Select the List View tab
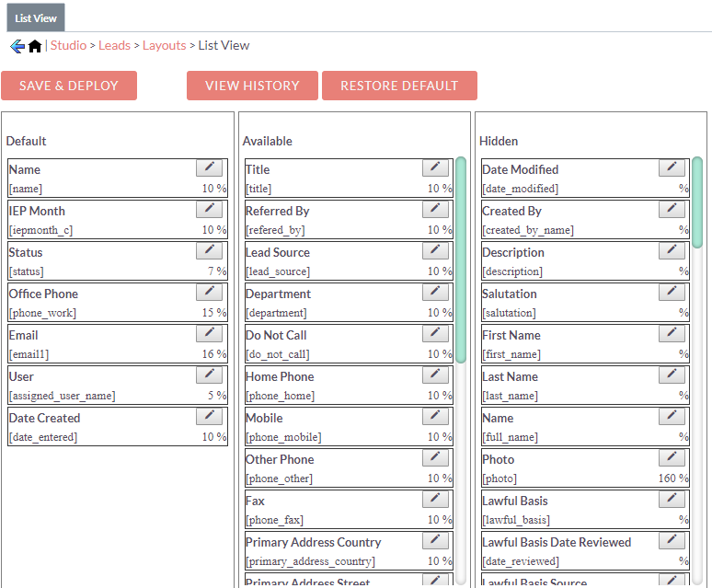The height and width of the screenshot is (588, 712). coord(36,17)
